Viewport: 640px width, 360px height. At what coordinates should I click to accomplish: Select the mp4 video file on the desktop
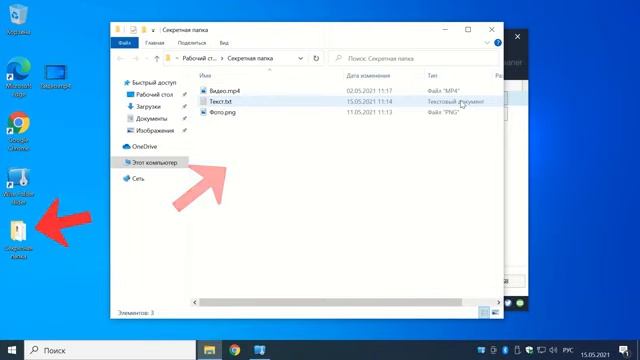coord(56,76)
